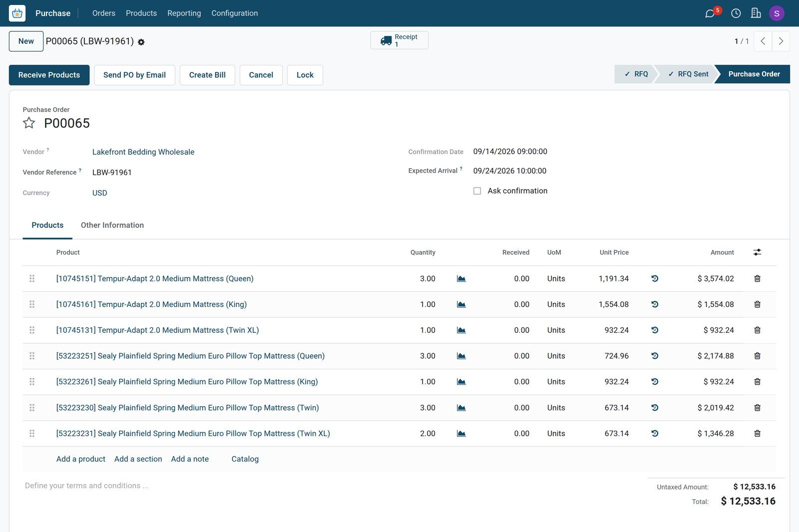
Task: Delete the Sealy Plainfield King line
Action: pos(758,382)
